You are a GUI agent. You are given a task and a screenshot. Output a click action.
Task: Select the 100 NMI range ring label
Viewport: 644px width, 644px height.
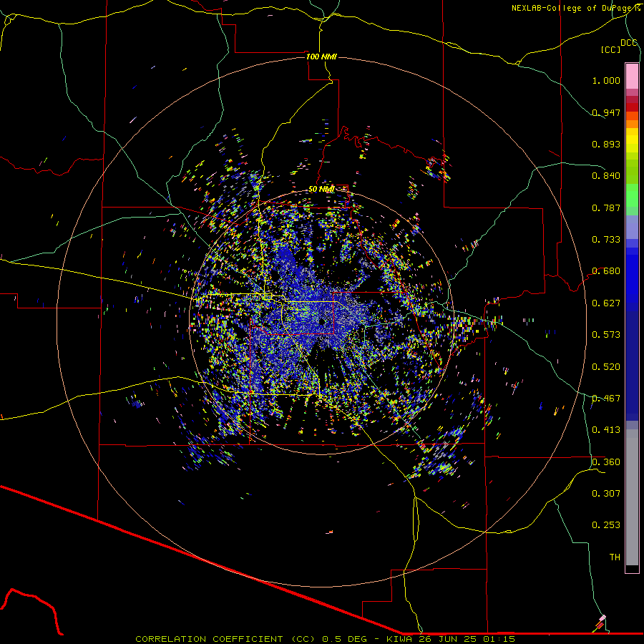[321, 57]
